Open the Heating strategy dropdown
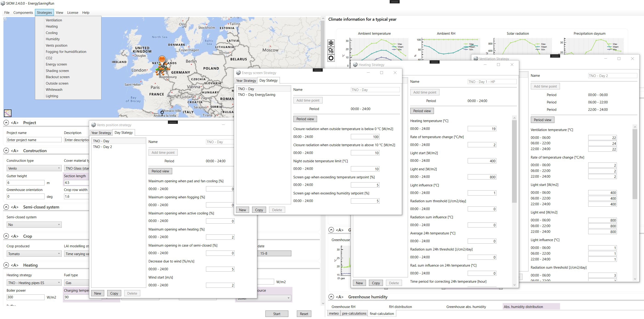 (x=34, y=283)
